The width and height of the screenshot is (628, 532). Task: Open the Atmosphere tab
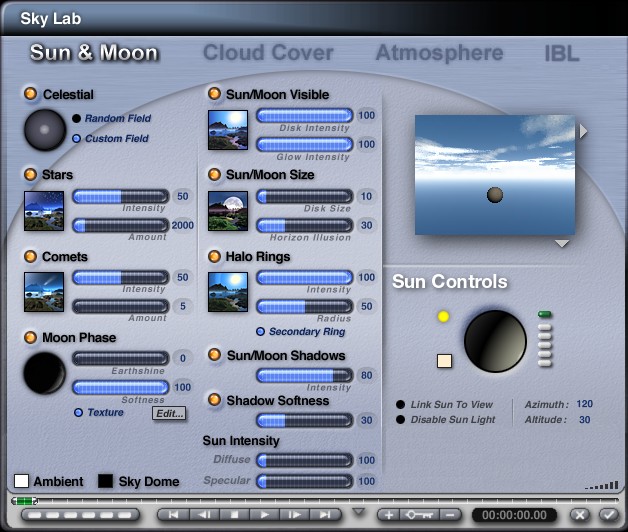[x=439, y=53]
